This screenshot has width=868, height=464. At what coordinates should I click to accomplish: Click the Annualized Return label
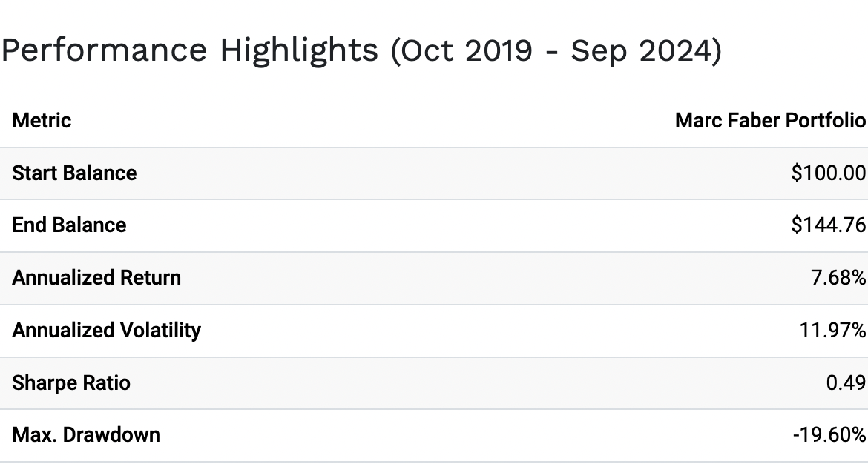tap(96, 278)
